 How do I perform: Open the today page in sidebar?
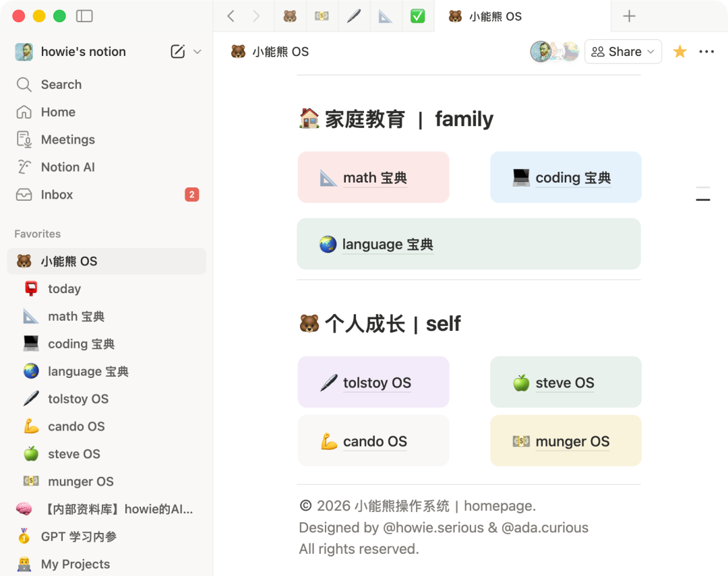(x=107, y=289)
